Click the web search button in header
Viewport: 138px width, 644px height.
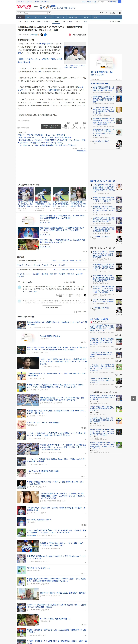pyautogui.click(x=120, y=2)
